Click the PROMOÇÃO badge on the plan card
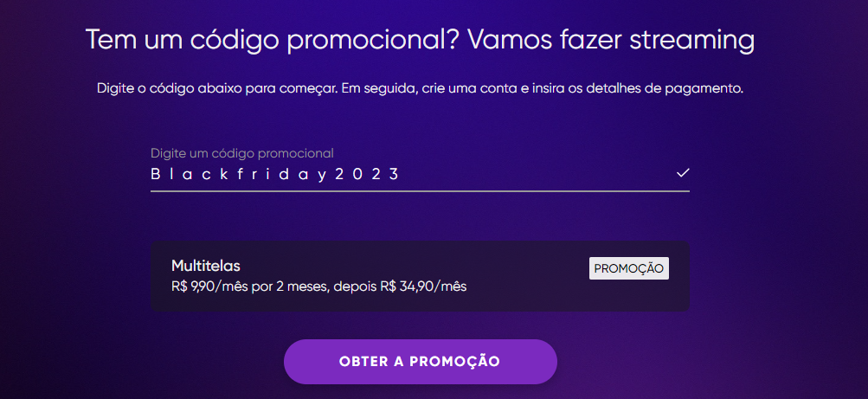868x399 pixels. (x=629, y=268)
